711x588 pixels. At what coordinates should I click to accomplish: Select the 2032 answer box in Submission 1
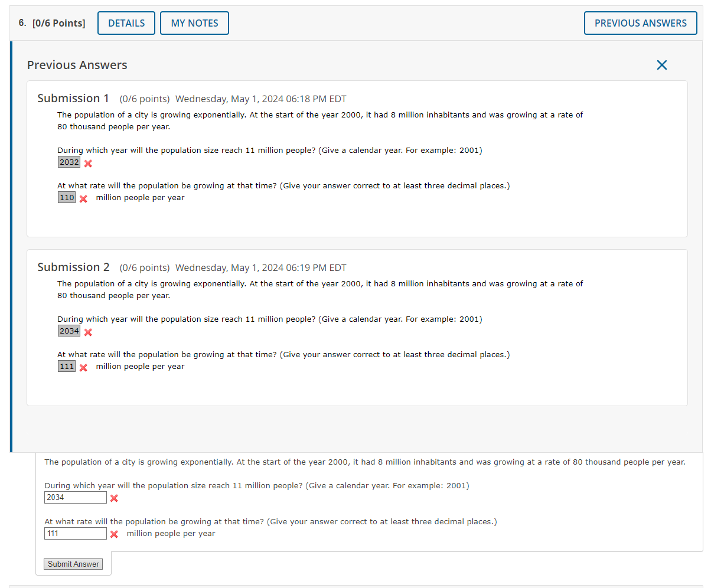tap(69, 162)
